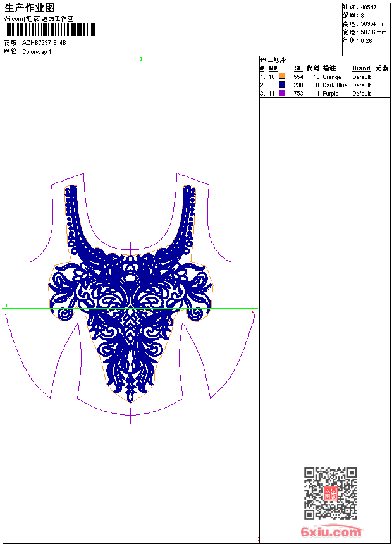Click the Orange color swatch

282,77
